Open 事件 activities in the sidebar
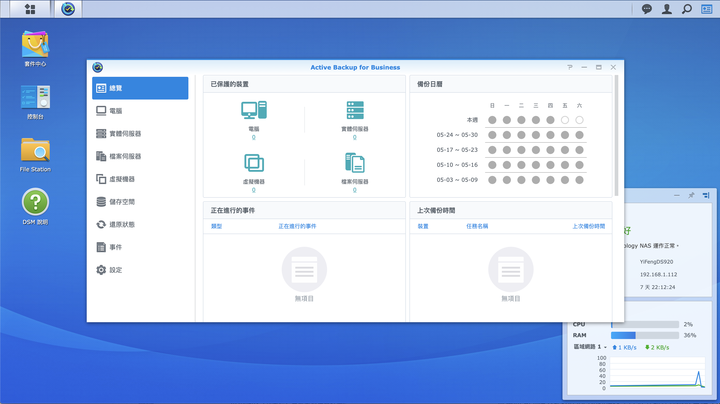The width and height of the screenshot is (720, 404). click(140, 247)
